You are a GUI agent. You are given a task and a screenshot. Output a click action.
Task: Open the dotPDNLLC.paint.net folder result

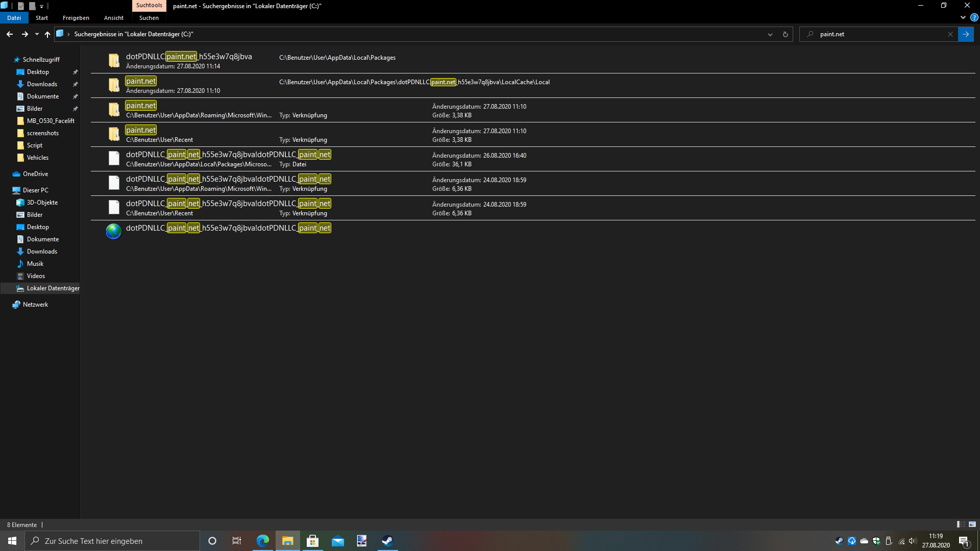pos(532,61)
